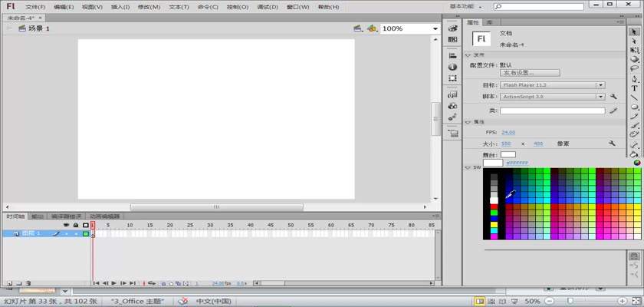This screenshot has width=644, height=307.
Task: Toggle the show-all-layers eye icon in timeline header
Action: click(66, 225)
